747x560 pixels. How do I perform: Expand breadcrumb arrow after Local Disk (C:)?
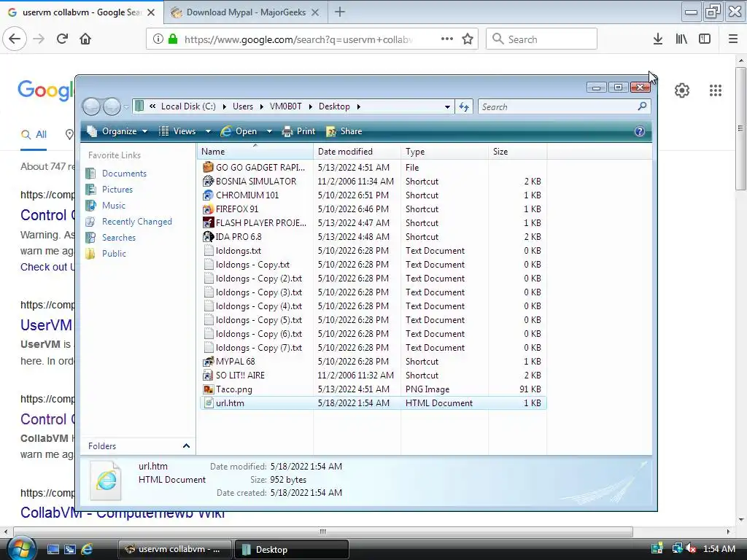(x=224, y=106)
